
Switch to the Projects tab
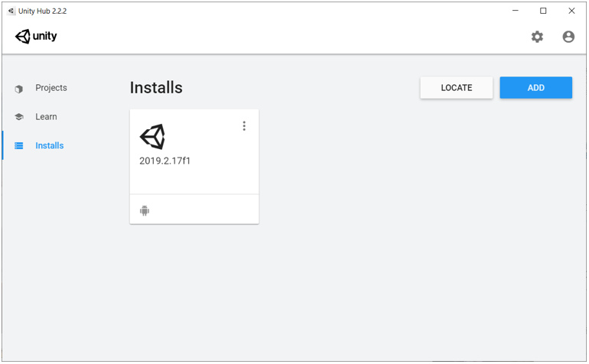51,88
